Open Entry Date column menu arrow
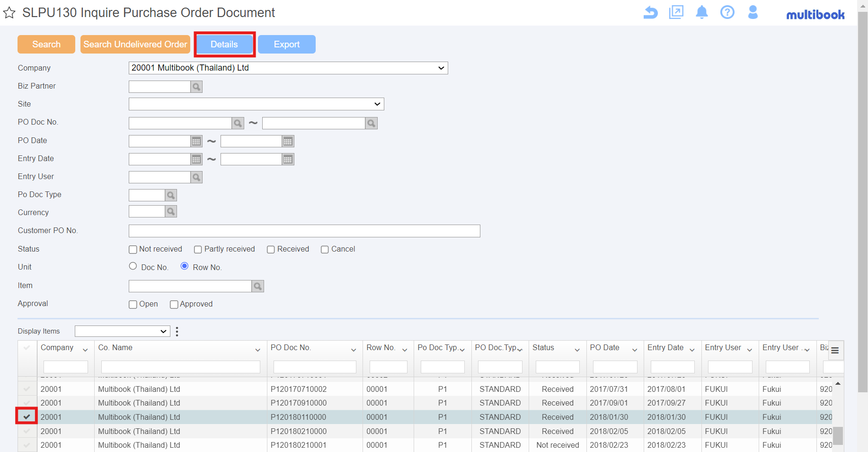 click(x=692, y=350)
